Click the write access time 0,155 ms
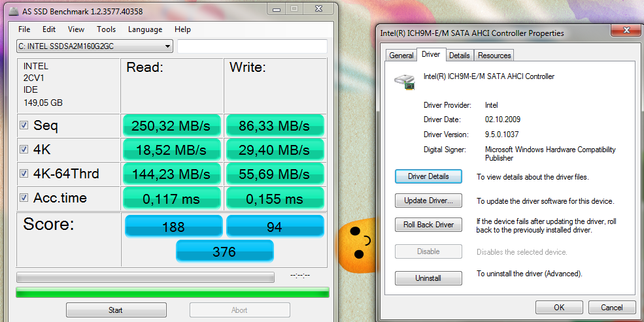 [x=275, y=199]
